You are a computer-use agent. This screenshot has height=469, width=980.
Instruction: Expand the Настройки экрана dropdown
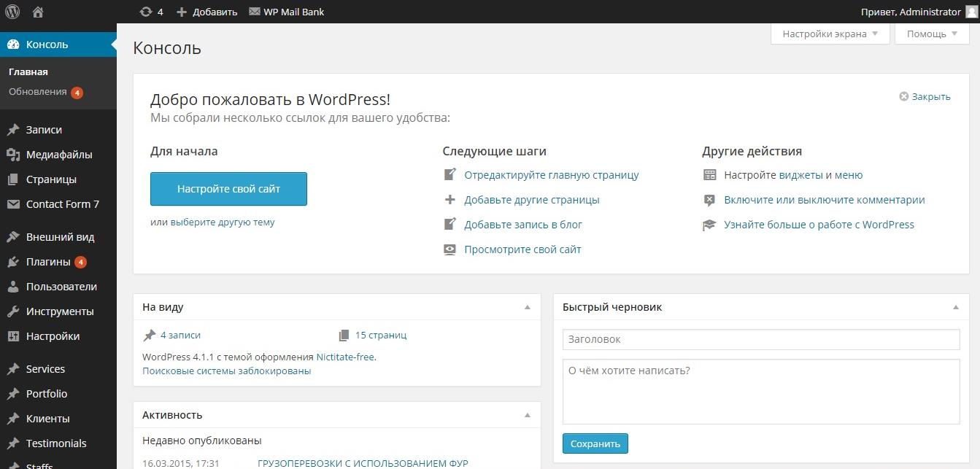[x=830, y=34]
